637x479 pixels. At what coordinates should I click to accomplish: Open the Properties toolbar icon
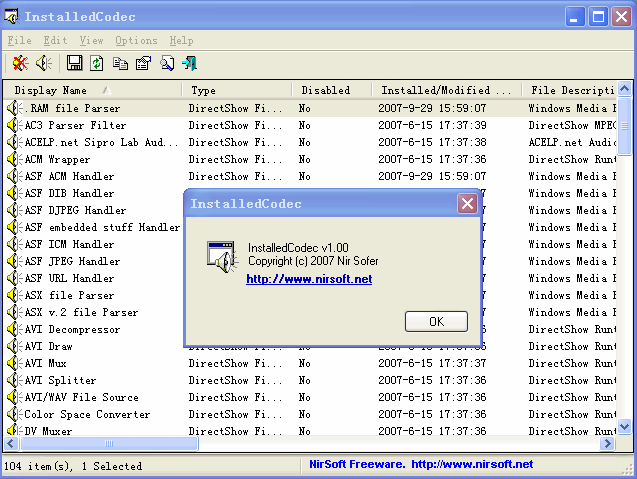[x=143, y=63]
